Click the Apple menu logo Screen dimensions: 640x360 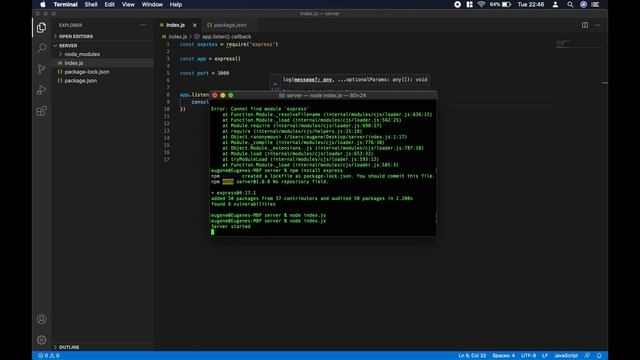coord(42,4)
